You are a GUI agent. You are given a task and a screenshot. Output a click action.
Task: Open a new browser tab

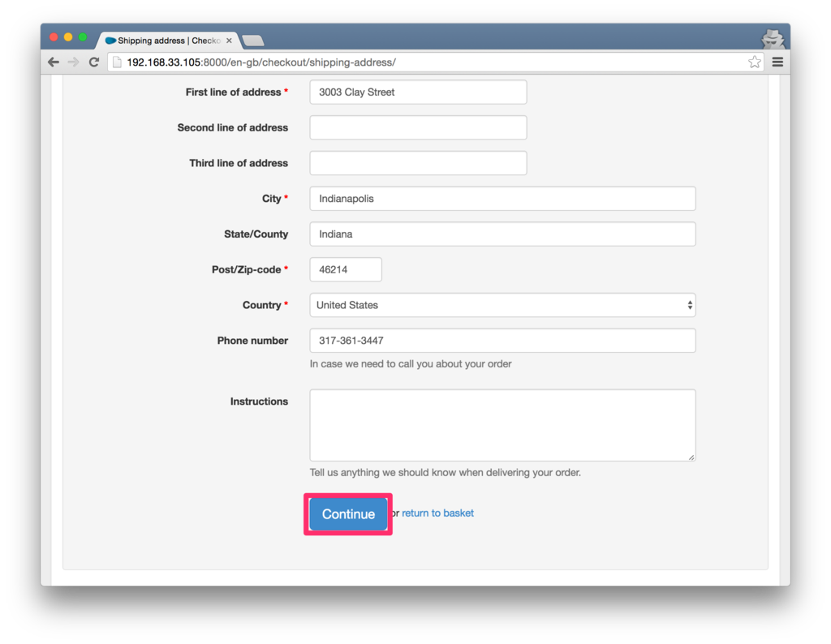tap(253, 41)
